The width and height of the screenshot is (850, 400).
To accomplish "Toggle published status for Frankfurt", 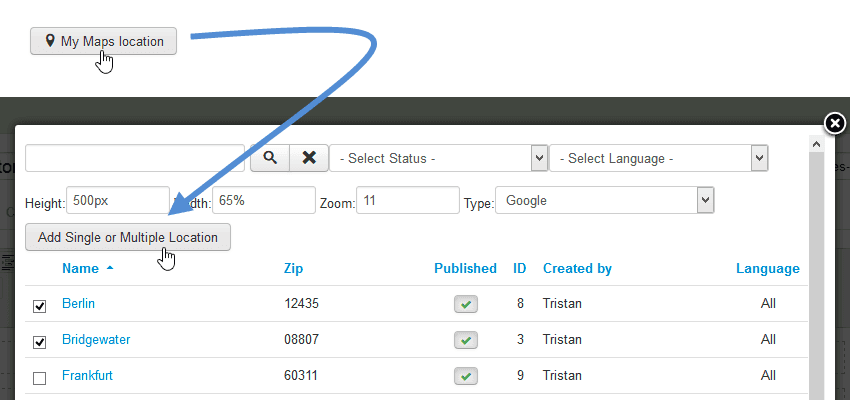I will pos(465,377).
